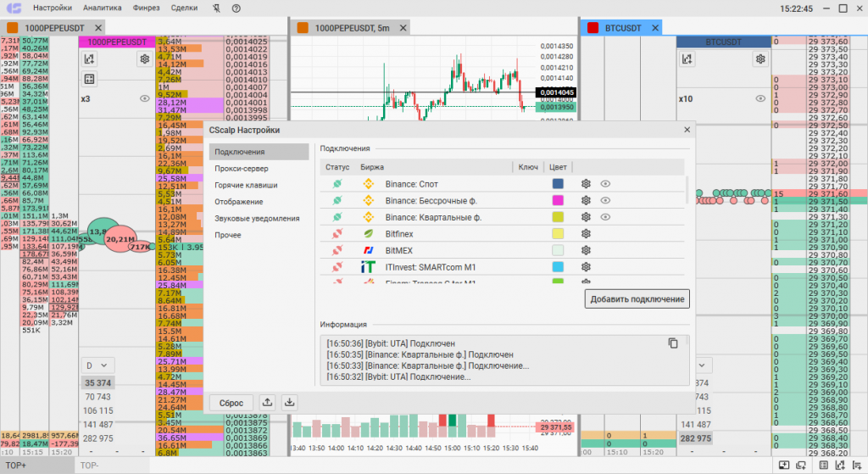
Task: Click disconnected status icon for ITInvest: SMARTcom M1
Action: pos(337,267)
